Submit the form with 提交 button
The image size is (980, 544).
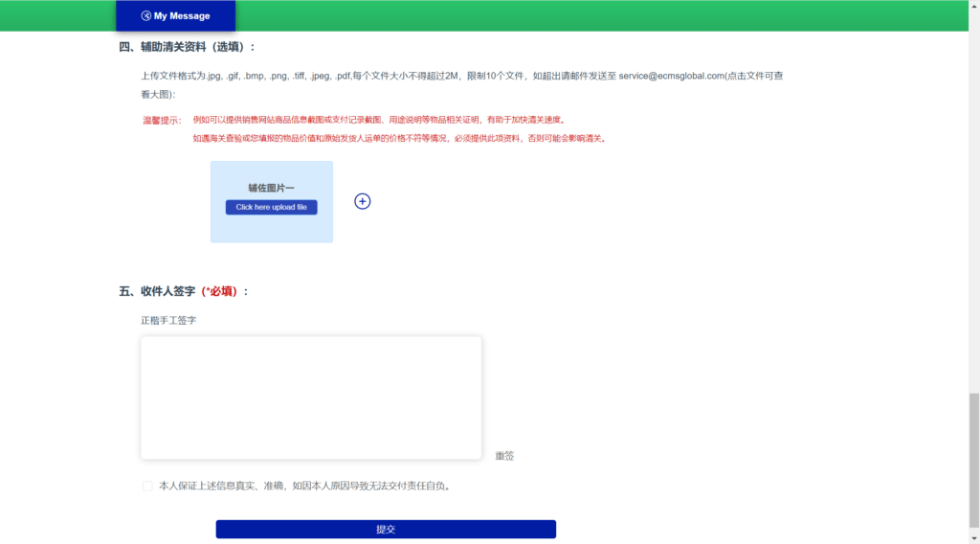pyautogui.click(x=386, y=529)
